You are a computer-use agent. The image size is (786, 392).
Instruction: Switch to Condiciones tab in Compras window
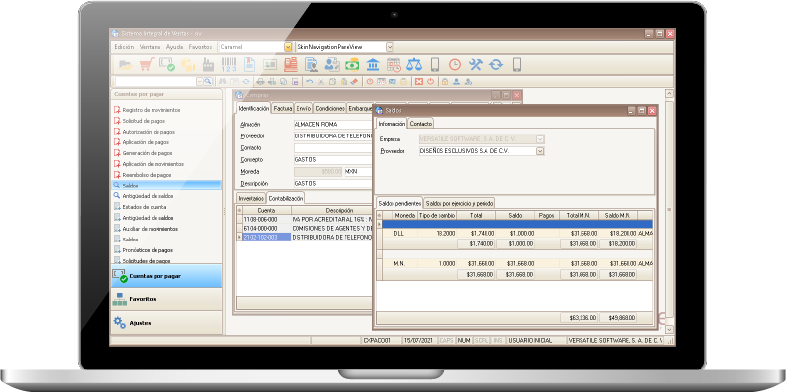pyautogui.click(x=330, y=108)
